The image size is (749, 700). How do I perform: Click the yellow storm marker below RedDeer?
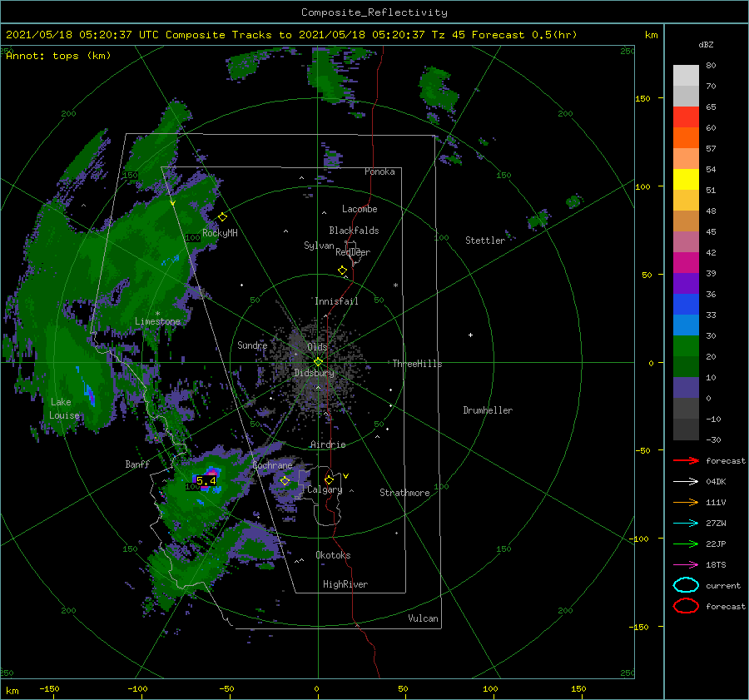342,270
